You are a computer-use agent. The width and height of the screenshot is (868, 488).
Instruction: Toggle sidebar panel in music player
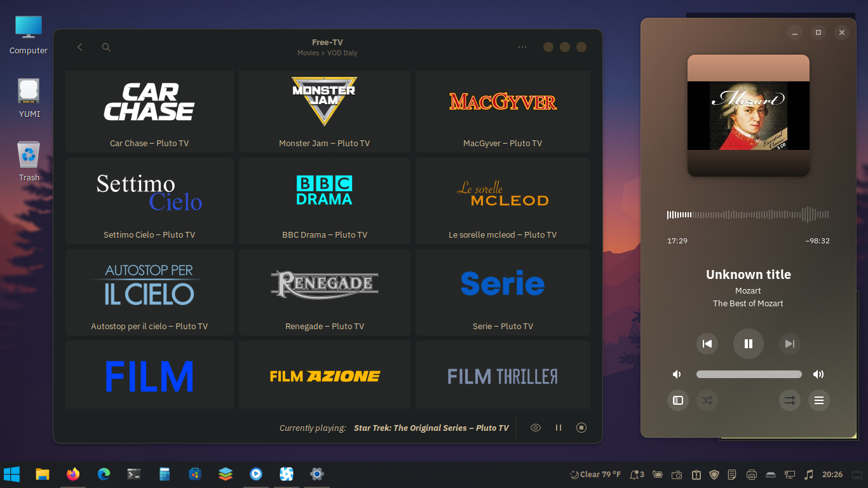678,400
